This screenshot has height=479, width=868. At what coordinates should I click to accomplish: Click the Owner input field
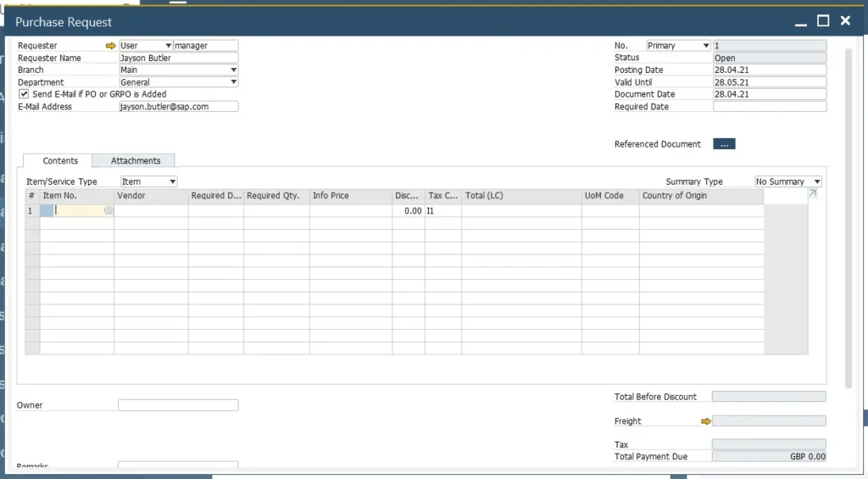coord(178,405)
